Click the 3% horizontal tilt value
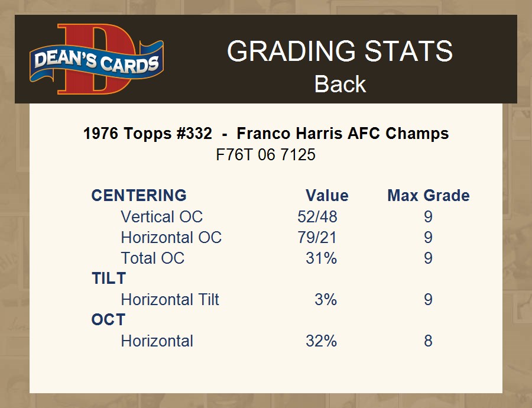Viewport: 532px width, 408px height. (x=326, y=300)
